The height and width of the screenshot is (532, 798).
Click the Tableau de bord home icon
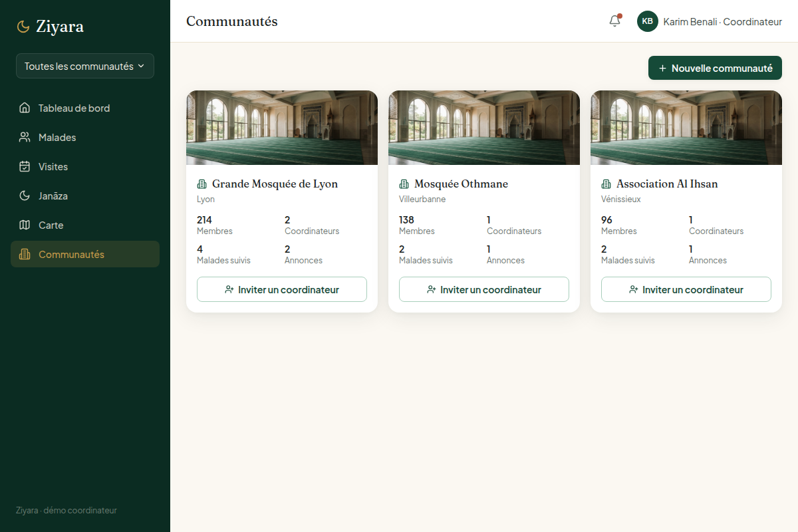coord(25,108)
